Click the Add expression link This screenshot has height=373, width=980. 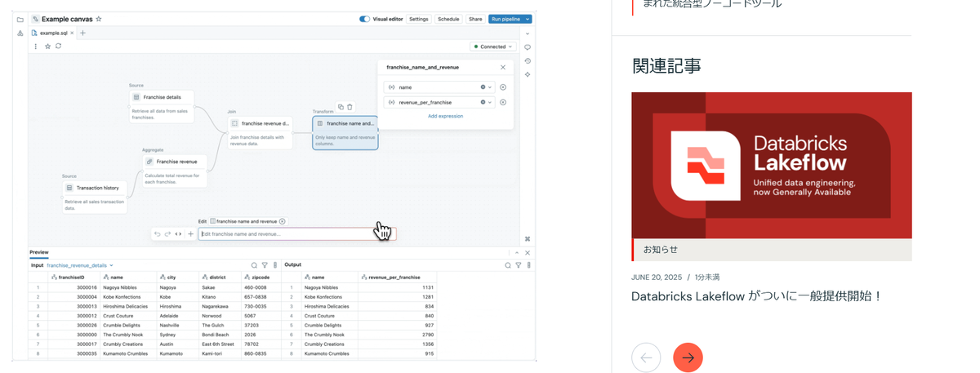click(445, 116)
